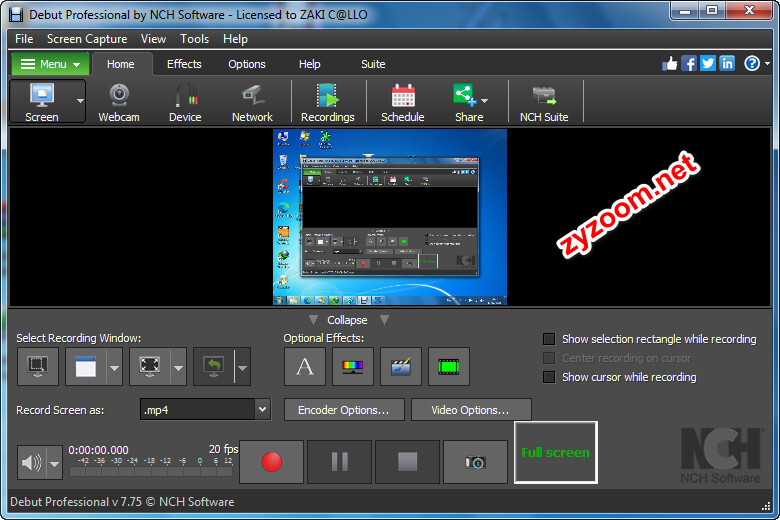Open the Screen Capture menu
Image resolution: width=780 pixels, height=520 pixels.
[x=87, y=39]
